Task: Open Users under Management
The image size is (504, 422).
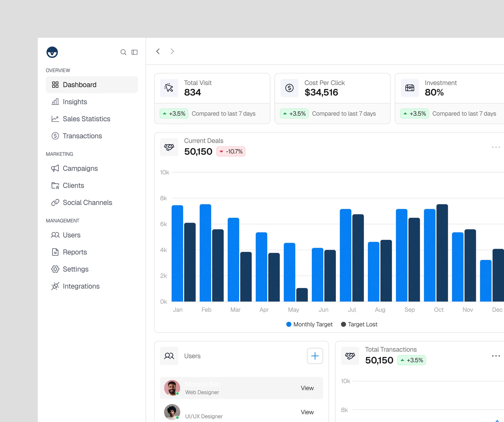Action: (x=92, y=235)
